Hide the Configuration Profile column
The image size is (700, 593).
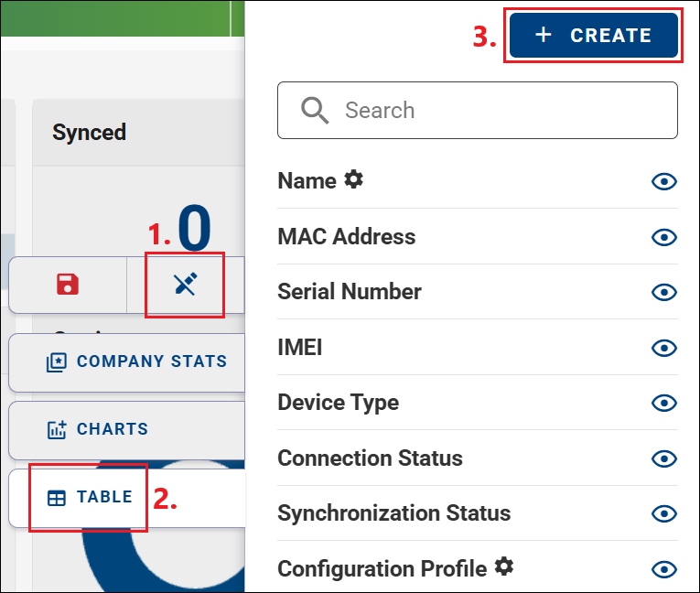pyautogui.click(x=664, y=569)
